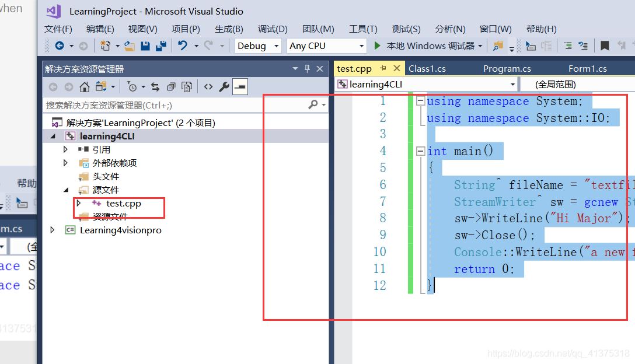Screen dimensions: 635x364
Task: Click the increase indent icon
Action: [568, 45]
